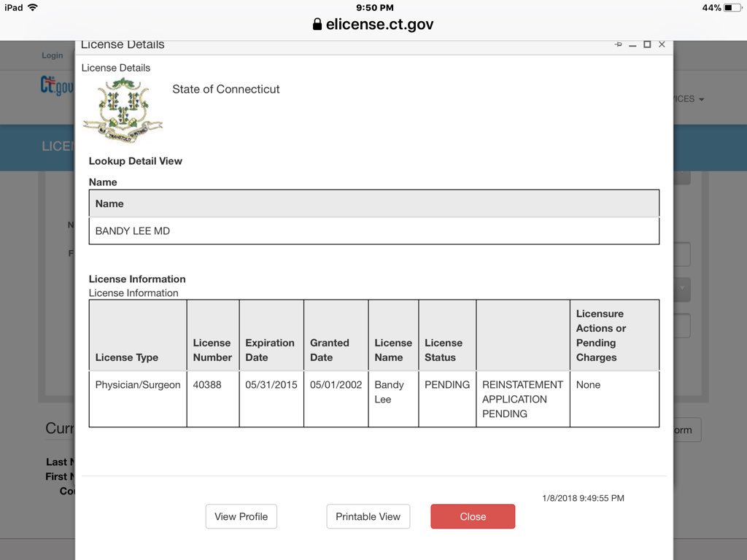Maximize the License Details dialog
This screenshot has width=747, height=560.
pos(647,44)
